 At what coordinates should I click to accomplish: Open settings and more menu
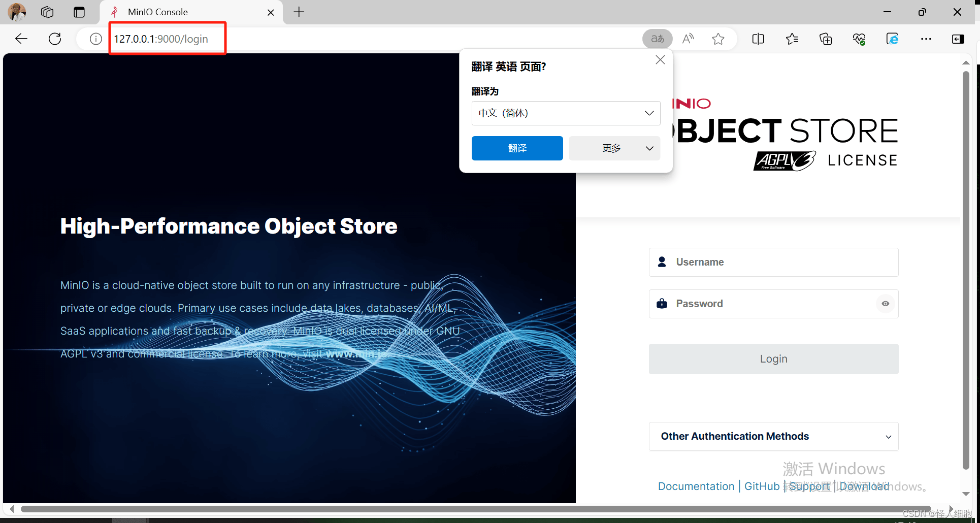(x=926, y=39)
